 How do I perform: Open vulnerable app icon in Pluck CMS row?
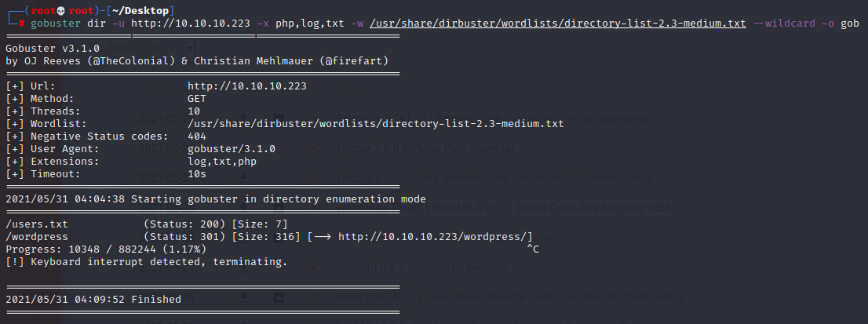point(279,297)
